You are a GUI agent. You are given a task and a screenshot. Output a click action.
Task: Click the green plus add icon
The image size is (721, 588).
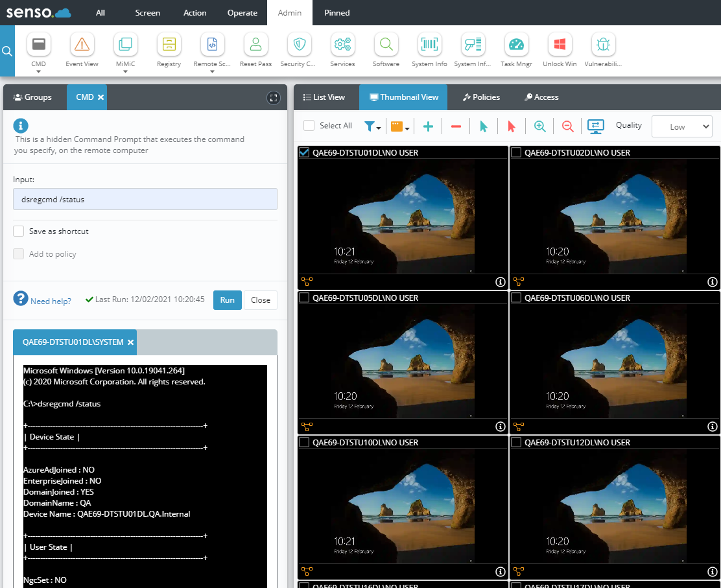coord(428,126)
